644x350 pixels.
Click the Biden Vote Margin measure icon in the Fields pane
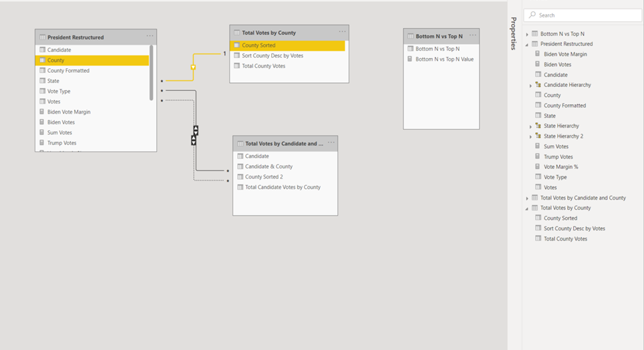point(538,54)
